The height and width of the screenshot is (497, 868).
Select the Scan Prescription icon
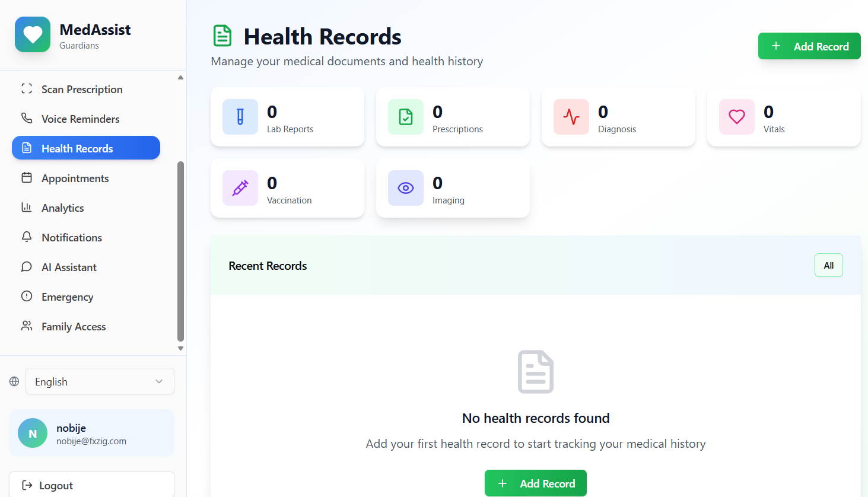[x=27, y=88]
